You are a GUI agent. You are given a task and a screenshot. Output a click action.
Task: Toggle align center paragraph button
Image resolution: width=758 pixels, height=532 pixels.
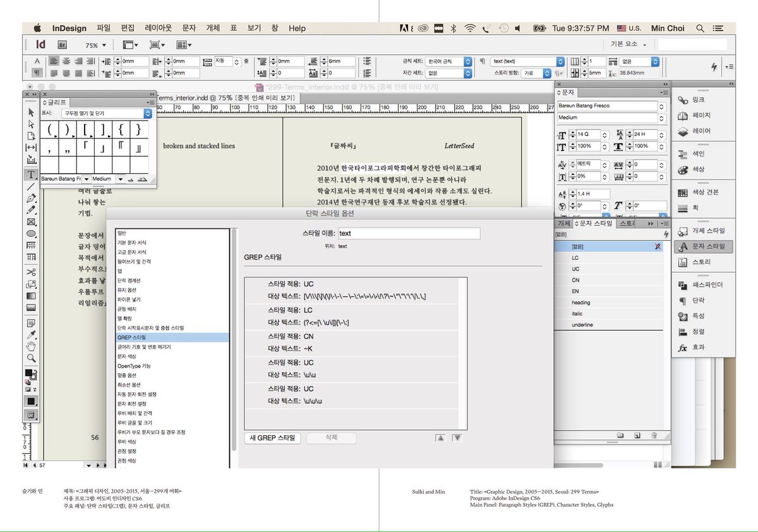pos(66,61)
